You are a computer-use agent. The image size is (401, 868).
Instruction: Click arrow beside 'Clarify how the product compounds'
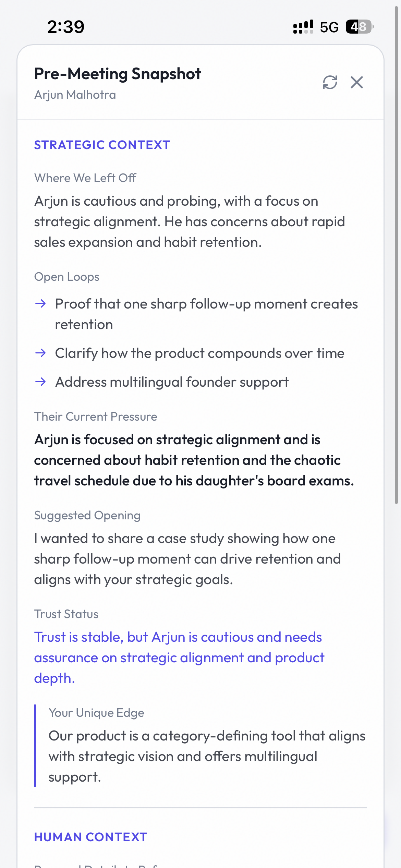41,353
